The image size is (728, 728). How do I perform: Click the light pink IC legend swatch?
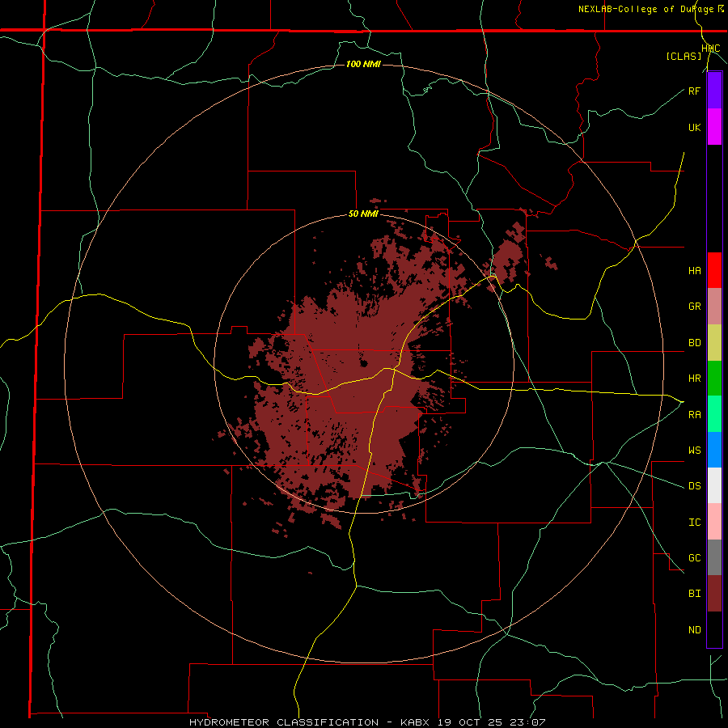tap(714, 522)
